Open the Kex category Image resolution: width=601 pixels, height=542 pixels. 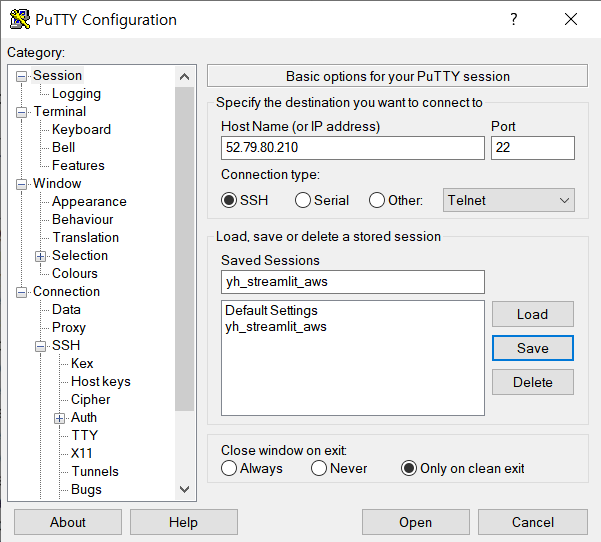point(82,364)
